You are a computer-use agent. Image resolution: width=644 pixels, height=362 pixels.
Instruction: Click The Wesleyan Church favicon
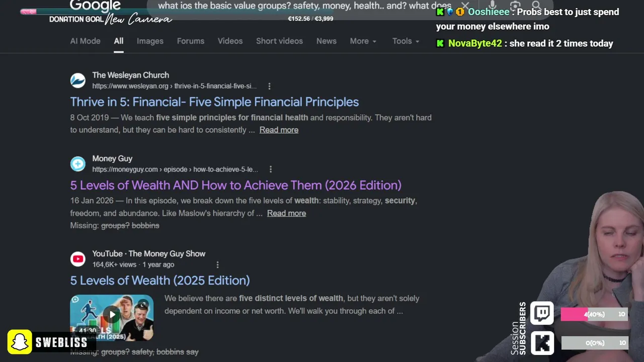click(78, 80)
